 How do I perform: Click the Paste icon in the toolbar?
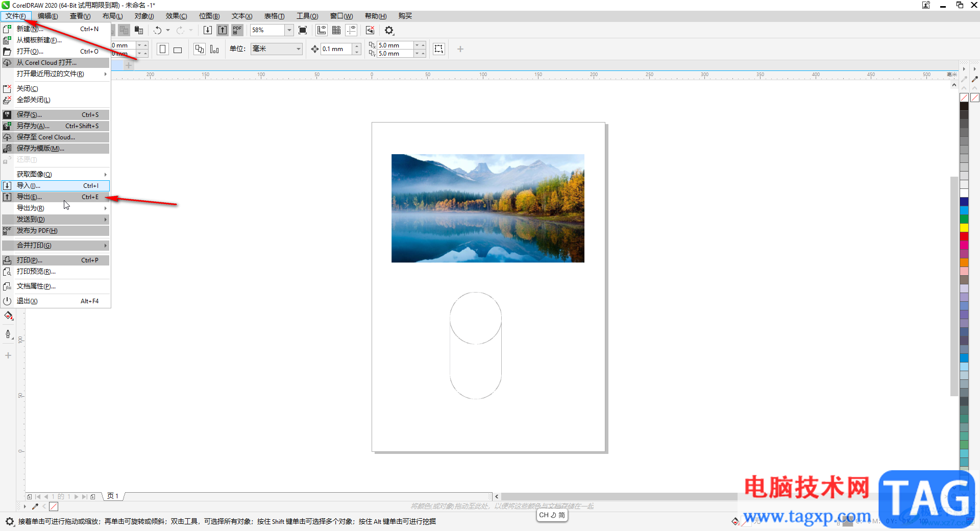point(138,30)
